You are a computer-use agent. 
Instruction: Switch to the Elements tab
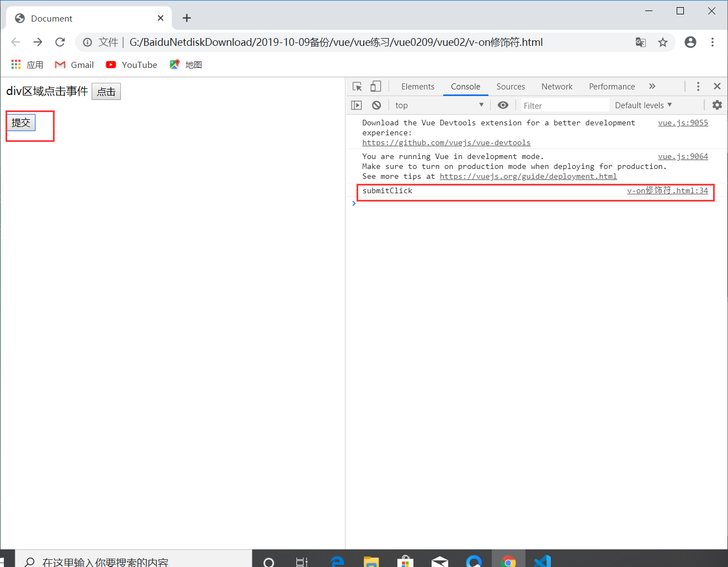tap(418, 87)
